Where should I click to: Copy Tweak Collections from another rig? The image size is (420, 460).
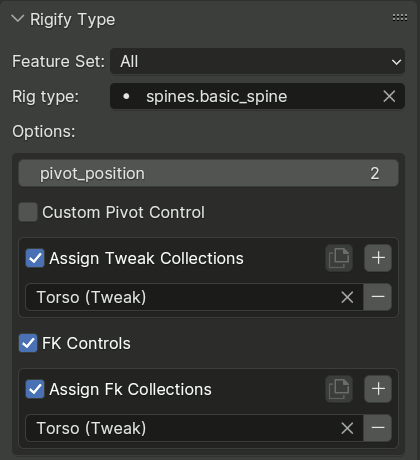pos(339,258)
